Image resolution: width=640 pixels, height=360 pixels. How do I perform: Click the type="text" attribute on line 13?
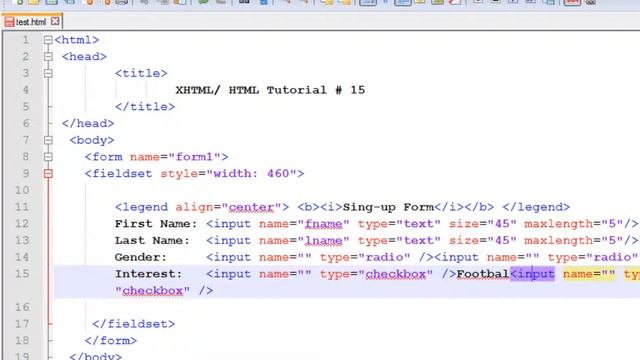point(399,240)
